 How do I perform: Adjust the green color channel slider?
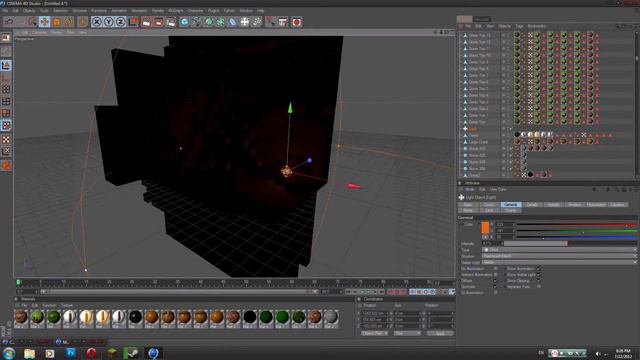577,231
